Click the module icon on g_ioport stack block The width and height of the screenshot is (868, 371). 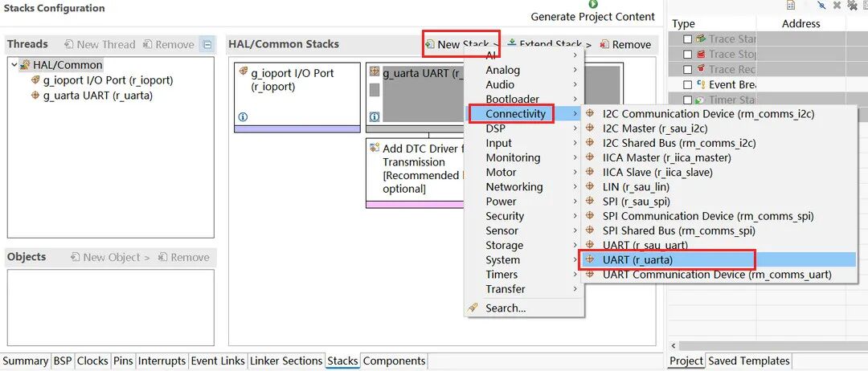(243, 72)
